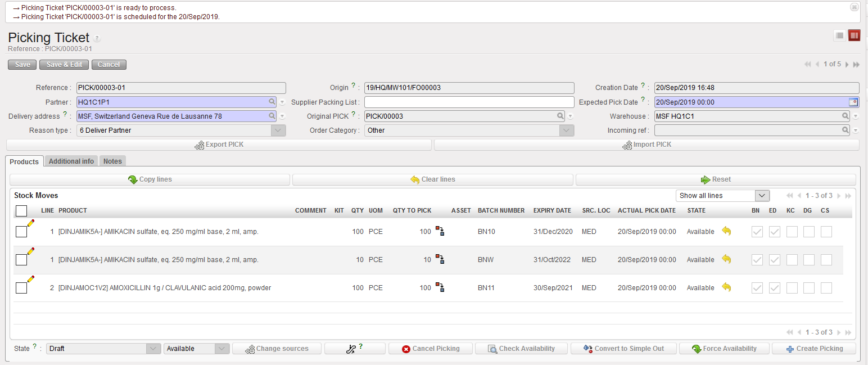Close the notification banner
The width and height of the screenshot is (868, 365).
[x=854, y=7]
